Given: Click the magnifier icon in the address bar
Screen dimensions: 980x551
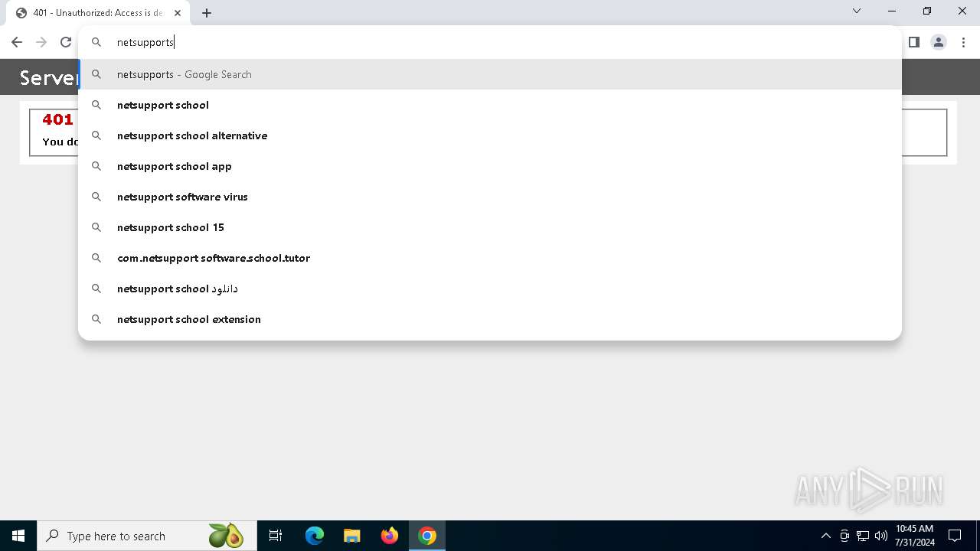Looking at the screenshot, I should tap(96, 42).
